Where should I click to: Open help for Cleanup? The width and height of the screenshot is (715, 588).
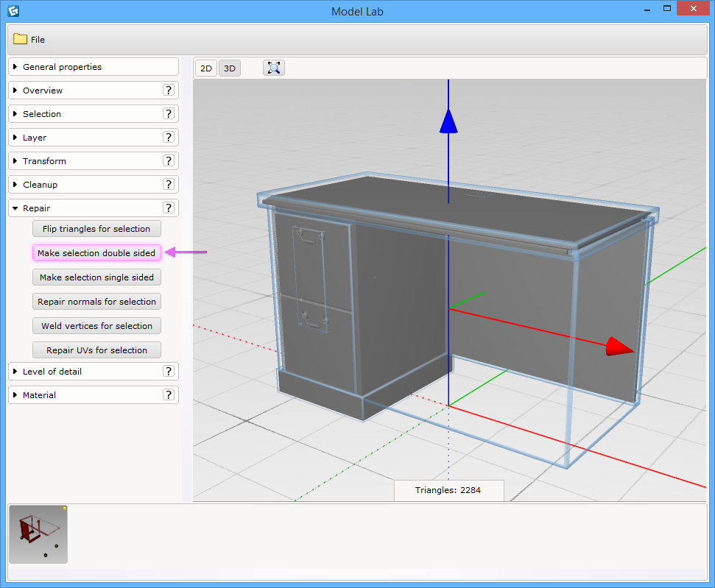pos(169,184)
